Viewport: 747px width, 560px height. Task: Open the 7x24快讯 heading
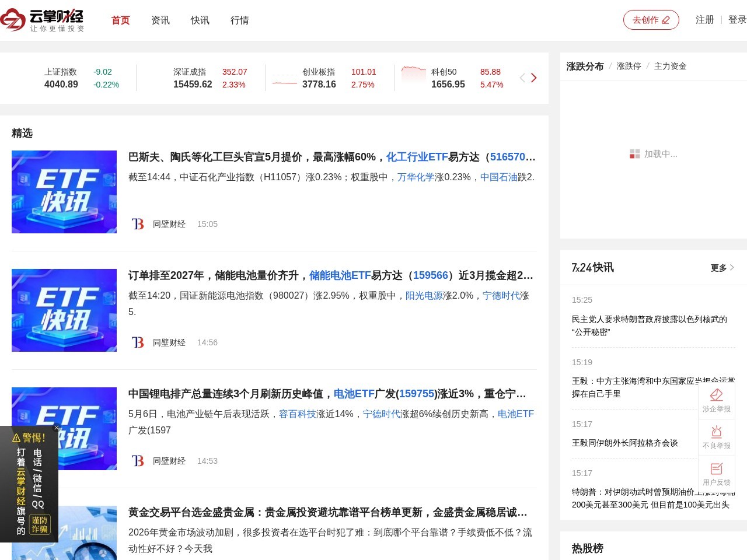pyautogui.click(x=593, y=268)
